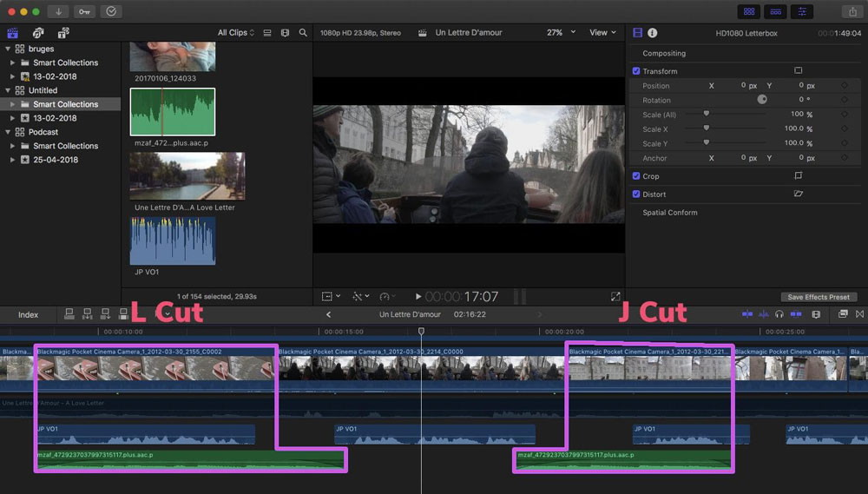This screenshot has width=868, height=494.
Task: Open the Titles and Generators sidebar
Action: [x=63, y=33]
